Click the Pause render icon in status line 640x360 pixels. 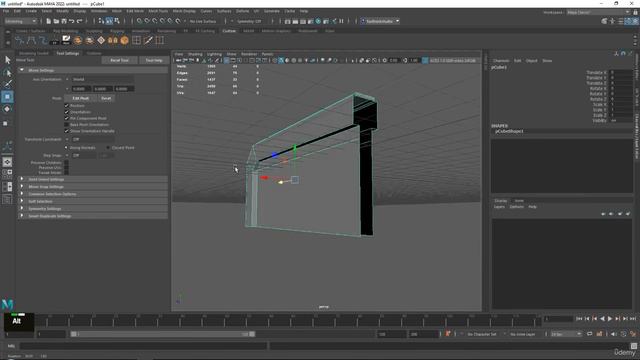(341, 21)
